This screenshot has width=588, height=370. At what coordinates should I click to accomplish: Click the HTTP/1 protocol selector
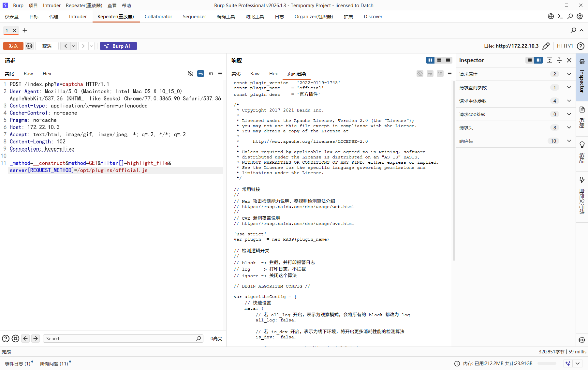pos(565,46)
